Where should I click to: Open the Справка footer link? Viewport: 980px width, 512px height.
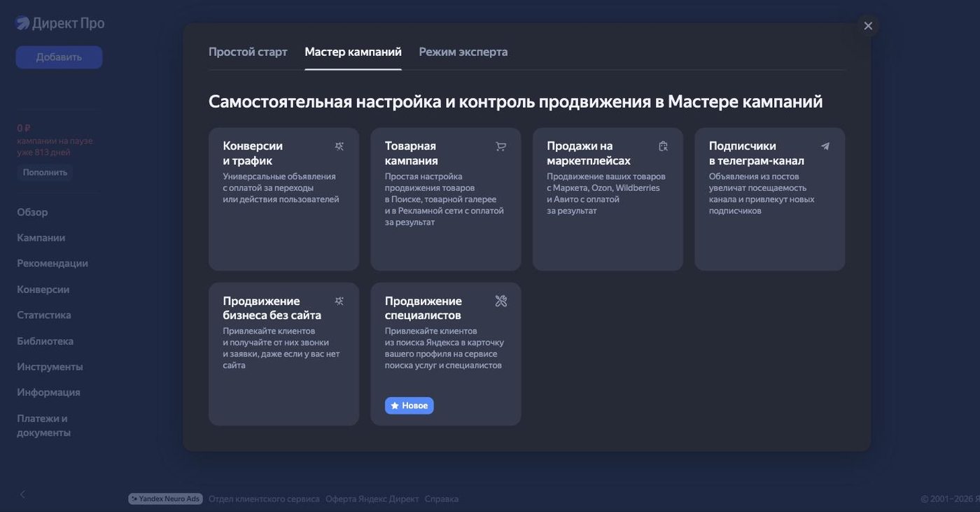pyautogui.click(x=442, y=499)
